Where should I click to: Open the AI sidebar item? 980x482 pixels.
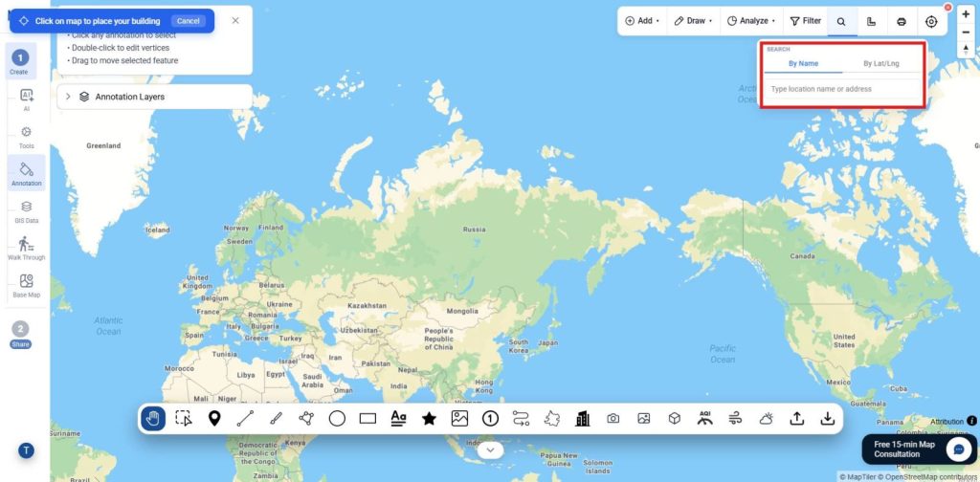point(26,99)
